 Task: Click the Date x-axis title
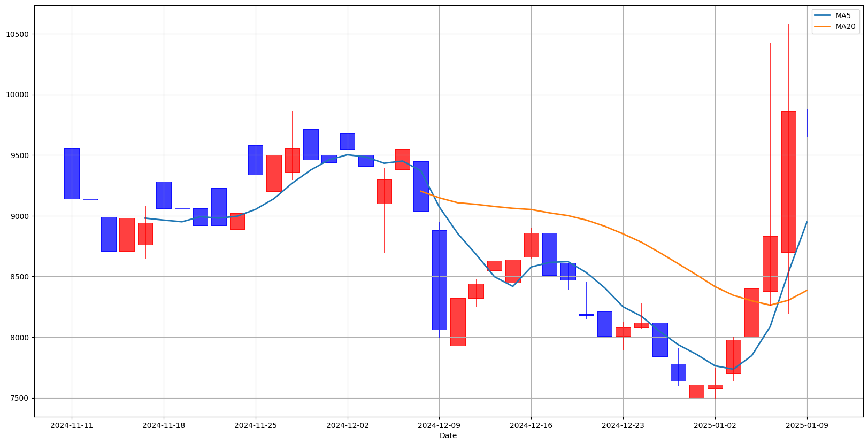(x=448, y=435)
